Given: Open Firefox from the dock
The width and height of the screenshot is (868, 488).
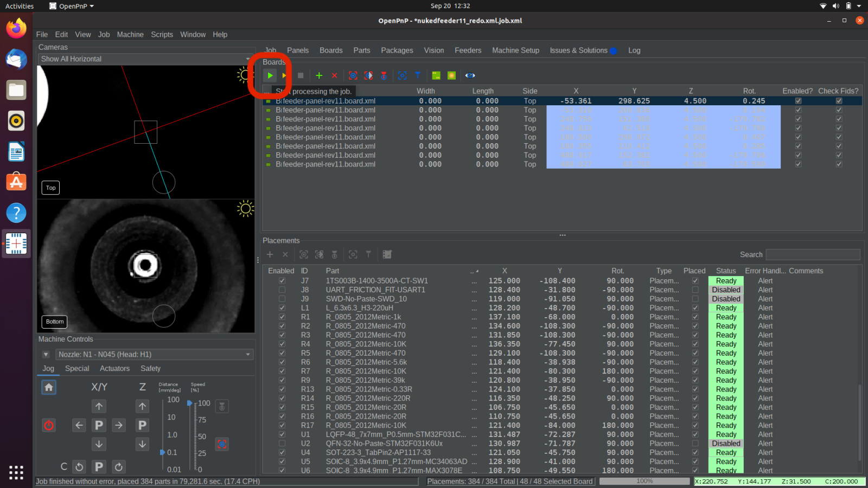Looking at the screenshot, I should [16, 28].
